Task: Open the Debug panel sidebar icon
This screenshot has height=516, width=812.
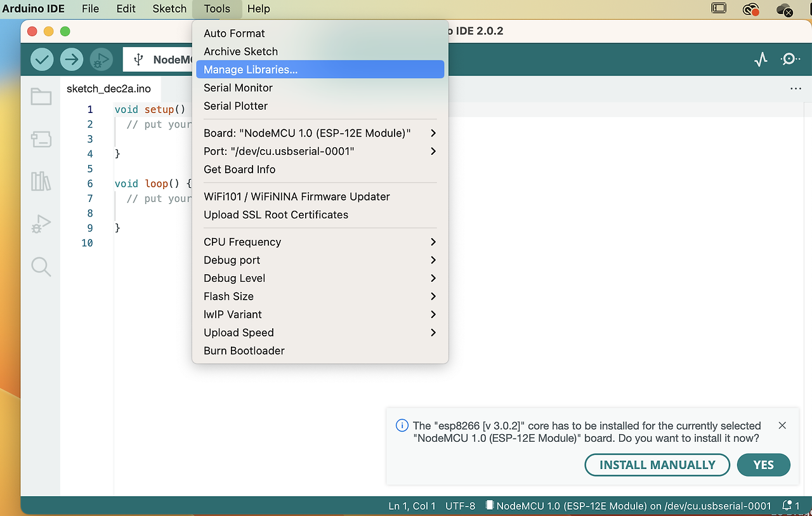Action: (x=41, y=224)
